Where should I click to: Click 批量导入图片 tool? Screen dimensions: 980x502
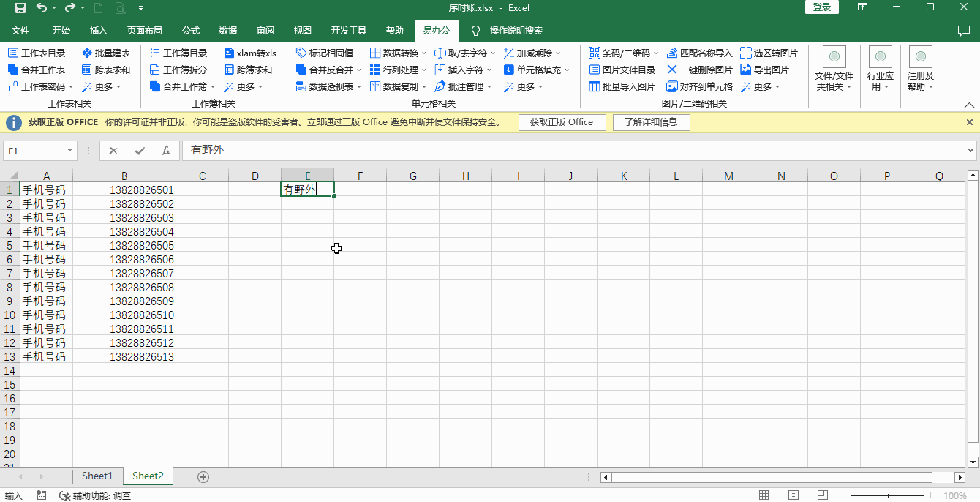[623, 86]
